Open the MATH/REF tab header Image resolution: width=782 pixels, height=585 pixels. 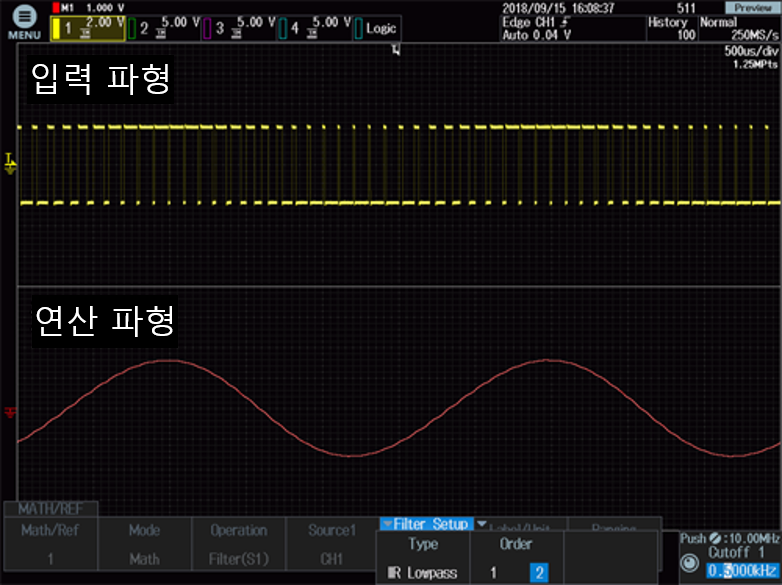tap(51, 509)
